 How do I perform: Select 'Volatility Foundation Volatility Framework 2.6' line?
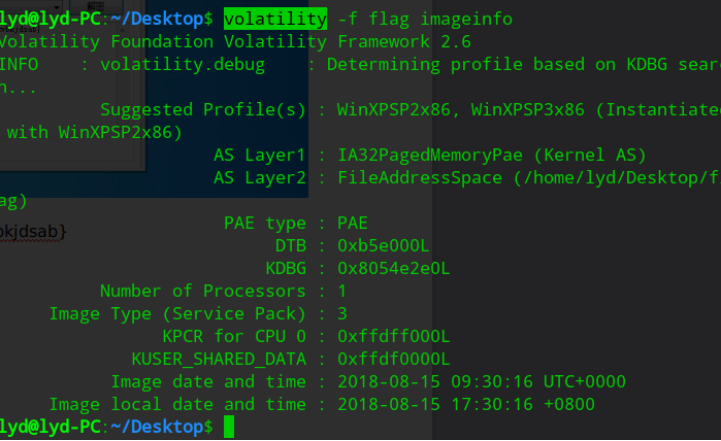(235, 42)
